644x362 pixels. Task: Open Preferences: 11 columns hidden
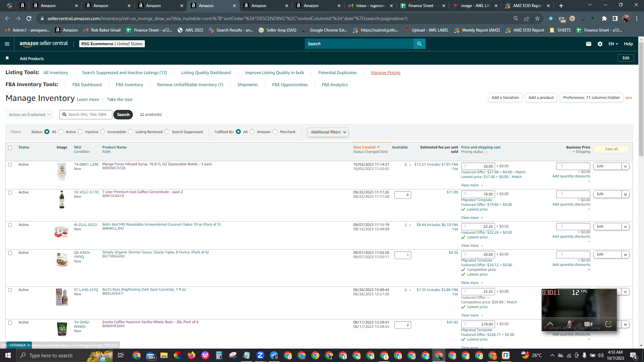tap(591, 98)
